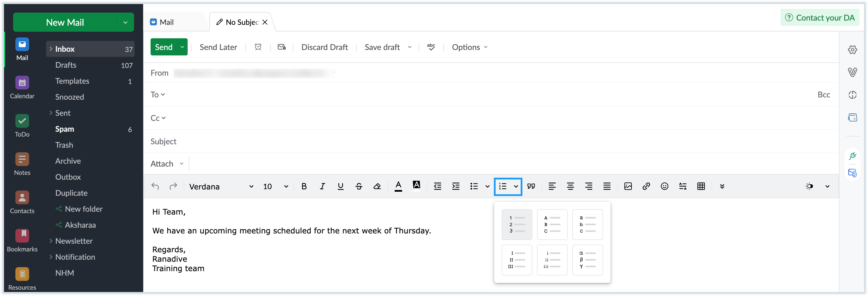Click the blockquote icon

[531, 186]
